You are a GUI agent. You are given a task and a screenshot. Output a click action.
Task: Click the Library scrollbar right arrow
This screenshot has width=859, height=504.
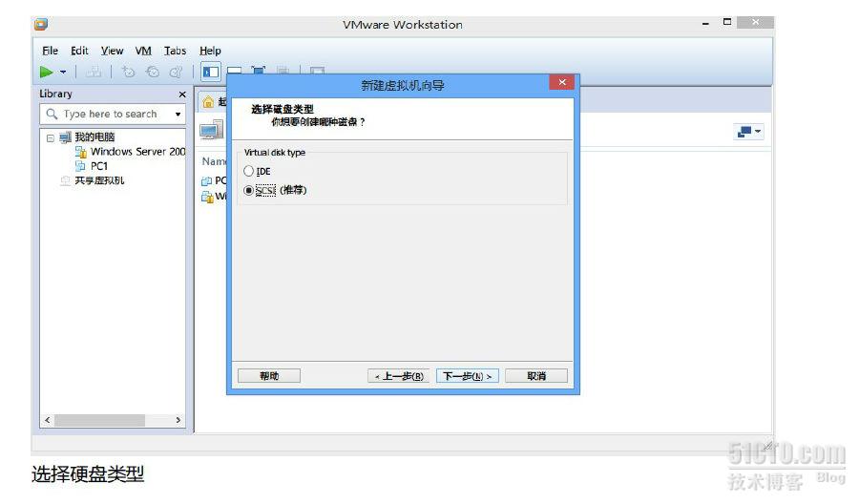point(178,420)
